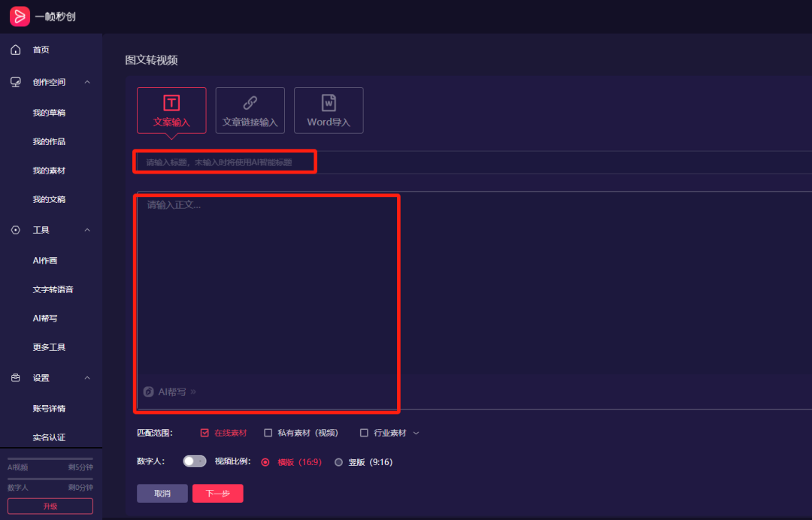Click the 下一步 button
The width and height of the screenshot is (812, 520).
pos(217,494)
